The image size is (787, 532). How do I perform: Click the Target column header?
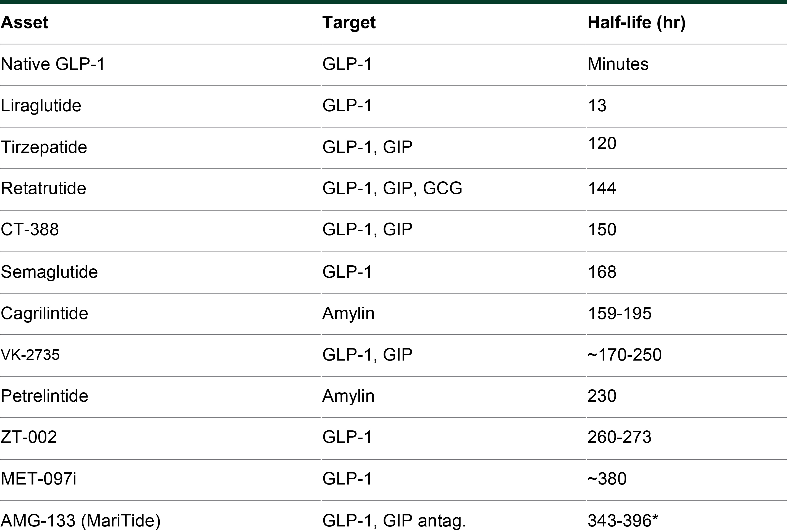tap(349, 23)
